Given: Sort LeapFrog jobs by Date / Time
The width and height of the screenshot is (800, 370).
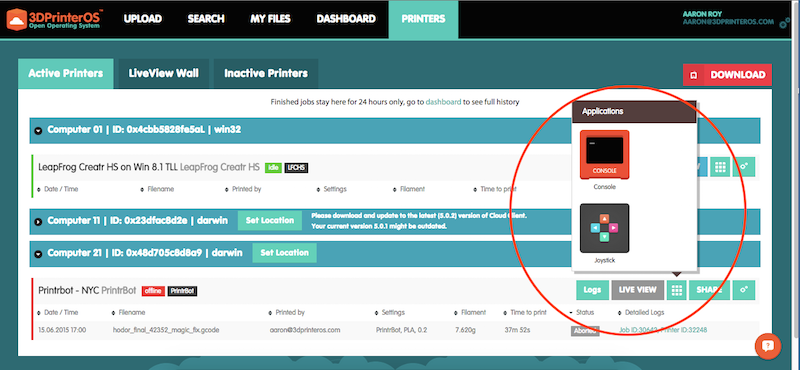Looking at the screenshot, I should (58, 189).
